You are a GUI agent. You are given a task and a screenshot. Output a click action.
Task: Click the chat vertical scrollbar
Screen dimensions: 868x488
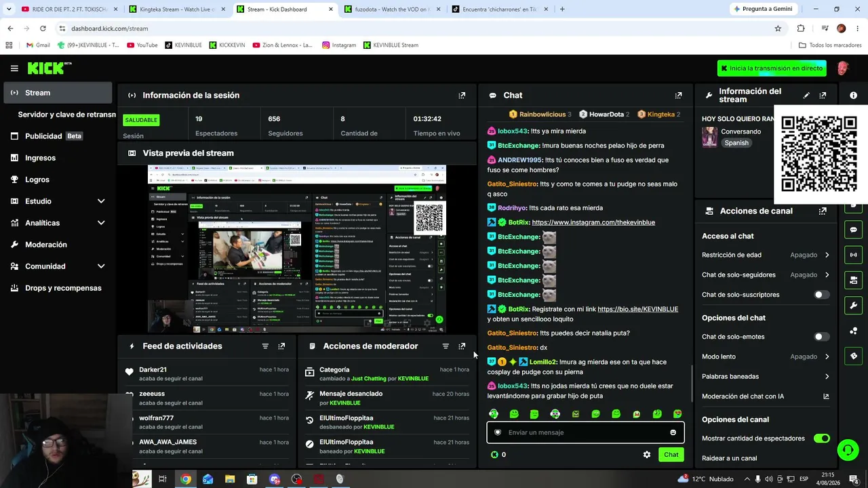coord(691,383)
